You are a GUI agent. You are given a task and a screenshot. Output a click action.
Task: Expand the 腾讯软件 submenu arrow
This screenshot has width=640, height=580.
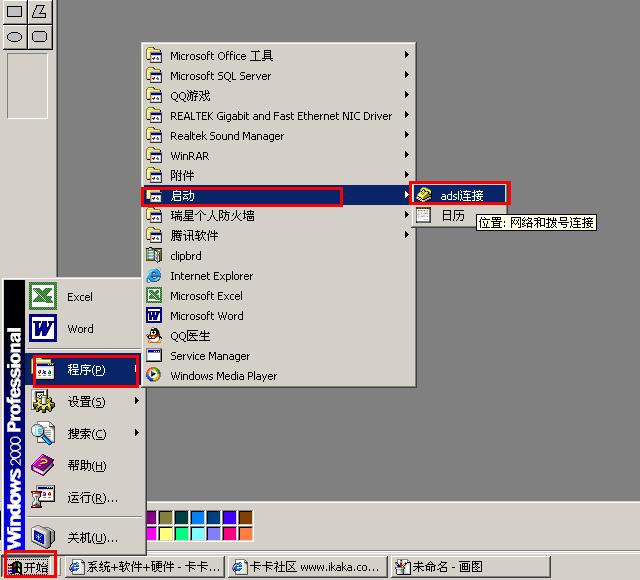[407, 235]
